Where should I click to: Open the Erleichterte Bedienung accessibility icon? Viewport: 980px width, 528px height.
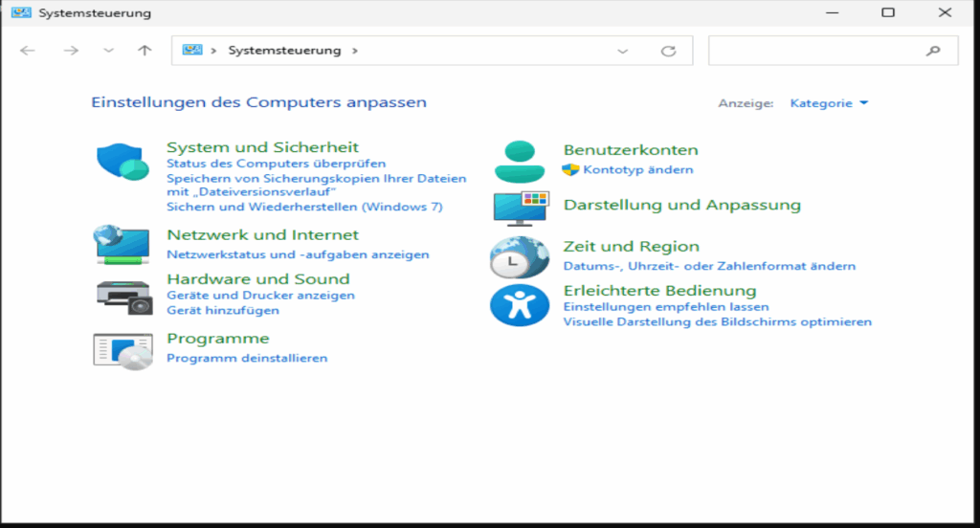point(520,305)
